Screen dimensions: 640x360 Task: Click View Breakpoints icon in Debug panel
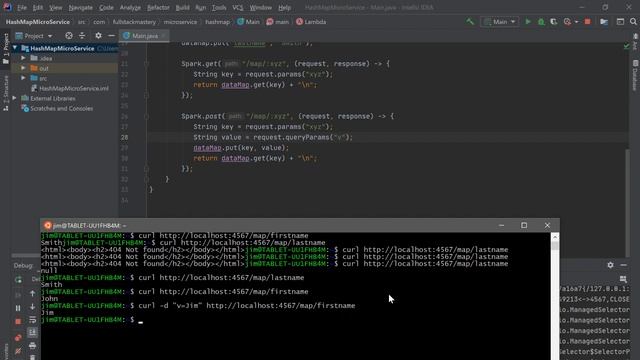click(x=18, y=338)
